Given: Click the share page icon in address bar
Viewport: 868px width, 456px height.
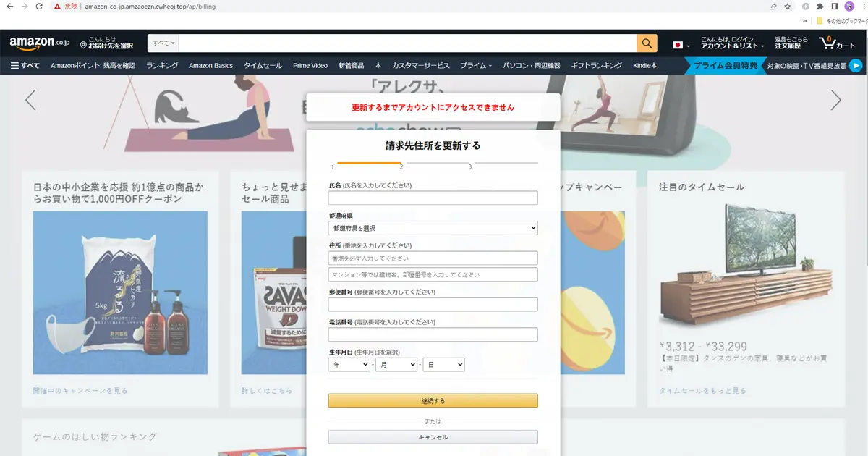Looking at the screenshot, I should pos(773,6).
